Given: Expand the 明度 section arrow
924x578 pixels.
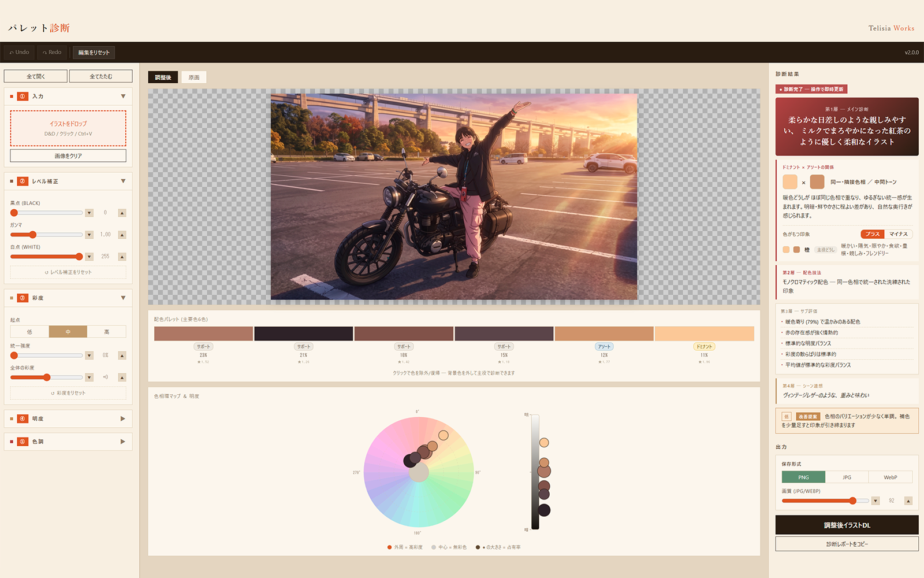Looking at the screenshot, I should point(123,418).
